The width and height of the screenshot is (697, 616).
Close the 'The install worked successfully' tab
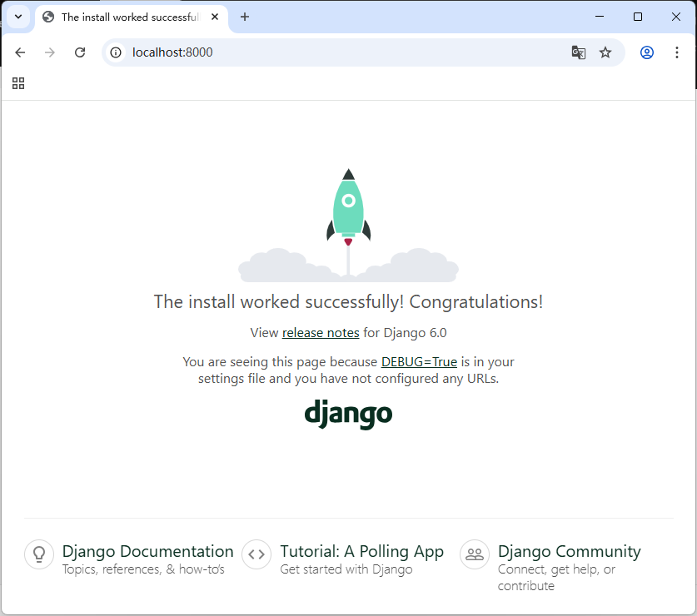coord(215,17)
